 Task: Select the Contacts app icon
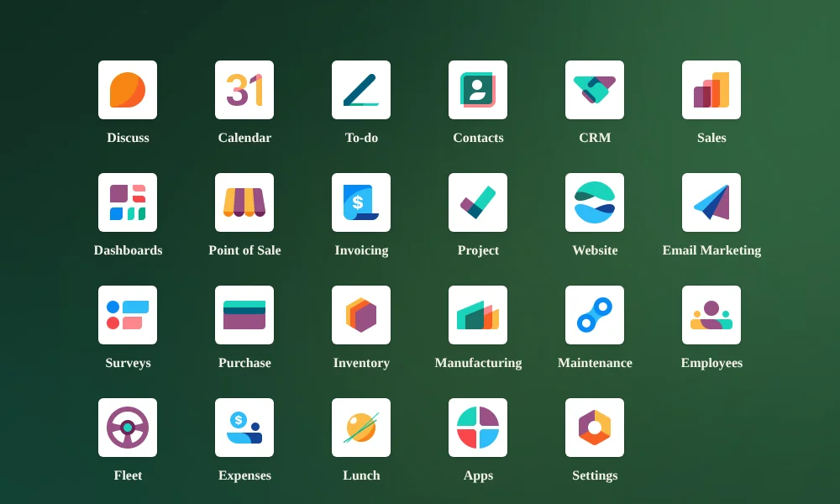click(x=478, y=90)
